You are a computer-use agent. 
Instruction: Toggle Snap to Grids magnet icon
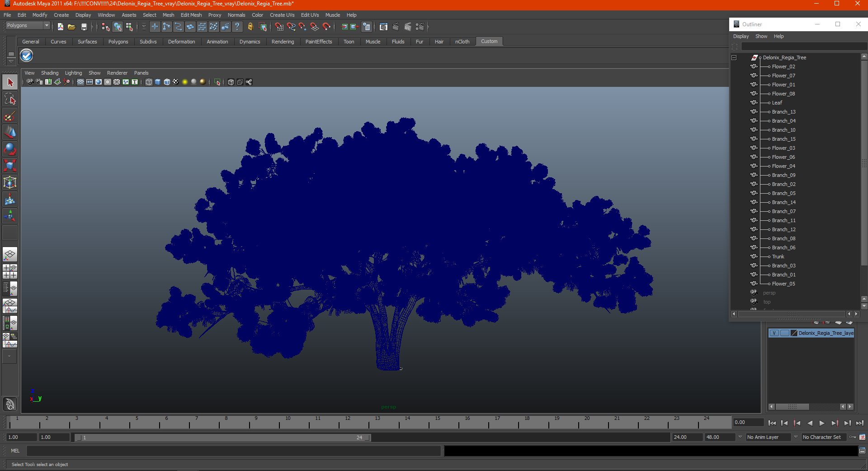[x=279, y=27]
